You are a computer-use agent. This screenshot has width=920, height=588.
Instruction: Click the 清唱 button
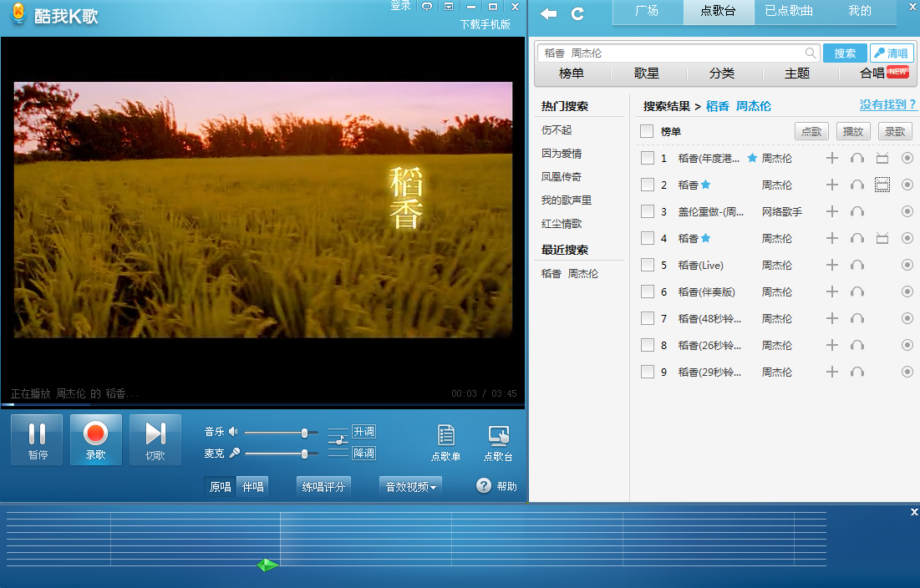(x=892, y=53)
